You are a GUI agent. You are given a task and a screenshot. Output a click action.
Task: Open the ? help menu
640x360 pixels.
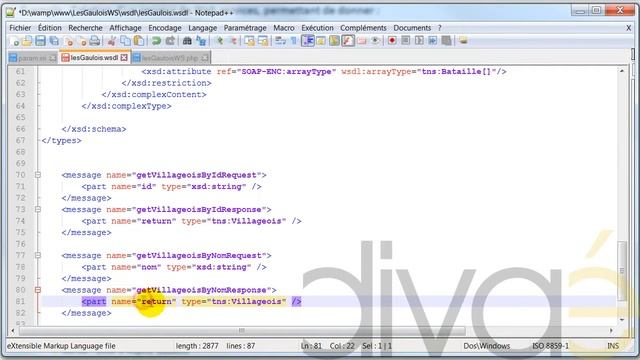click(x=440, y=28)
